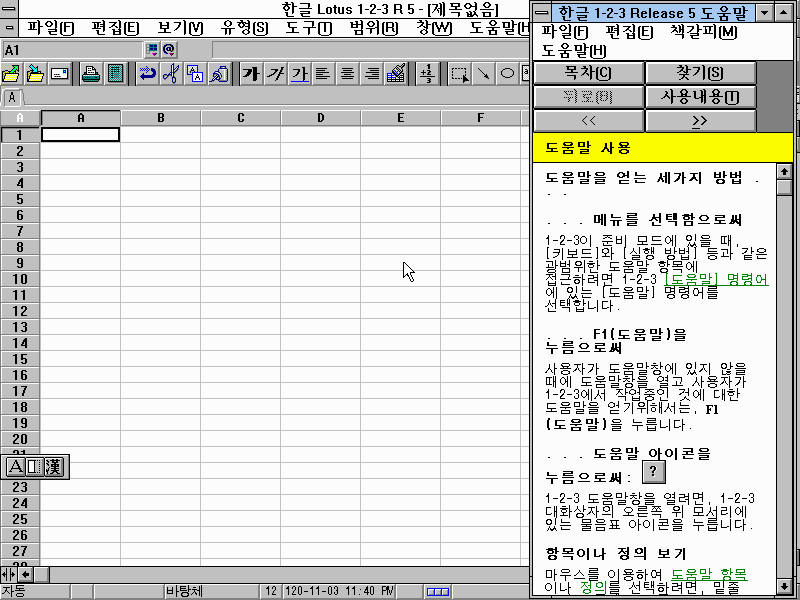Select column header C
800x600 pixels.
coord(240,118)
